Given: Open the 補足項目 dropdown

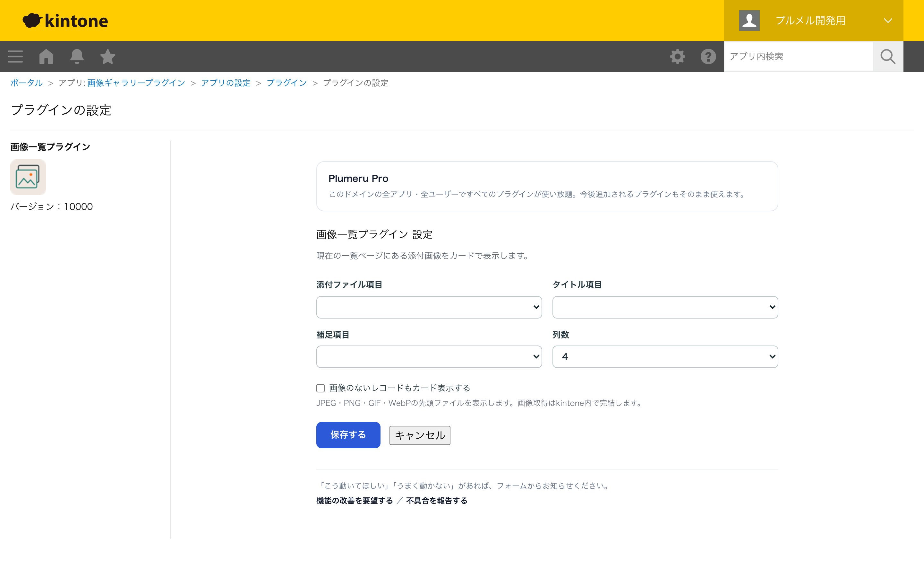Looking at the screenshot, I should click(429, 357).
